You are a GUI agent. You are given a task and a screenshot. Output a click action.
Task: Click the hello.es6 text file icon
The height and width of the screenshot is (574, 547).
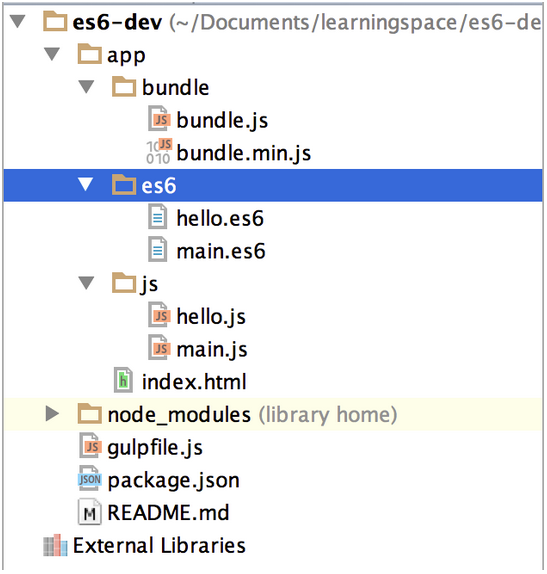click(158, 217)
